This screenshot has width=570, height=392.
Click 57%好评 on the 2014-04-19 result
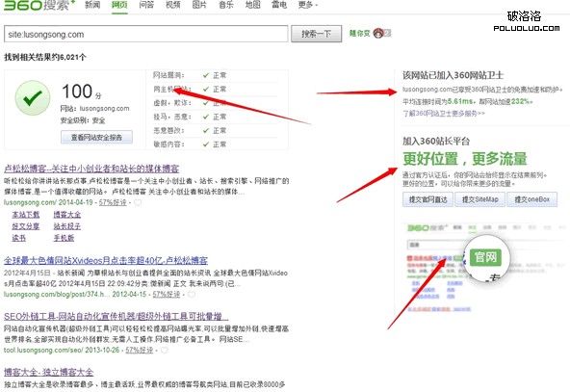click(113, 202)
